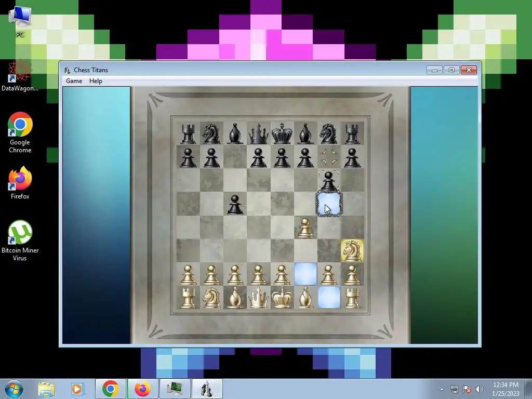
Task: Select the white pawn on f4
Action: pos(305,228)
